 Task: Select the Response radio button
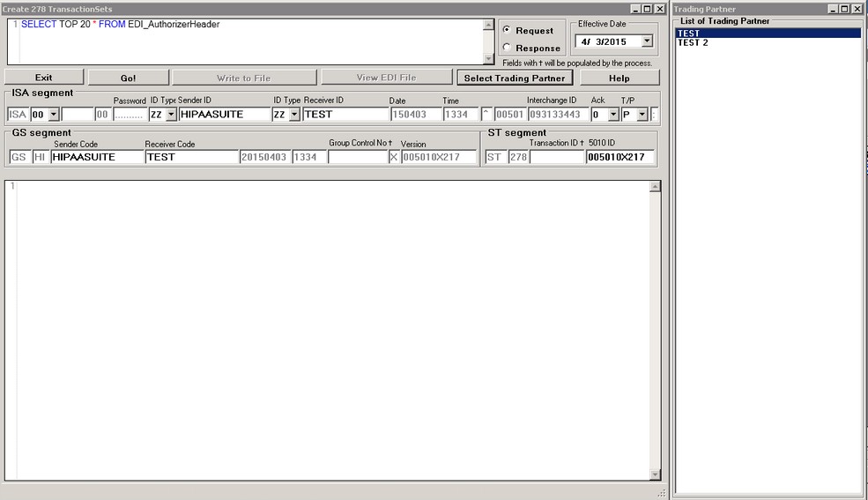(x=507, y=48)
